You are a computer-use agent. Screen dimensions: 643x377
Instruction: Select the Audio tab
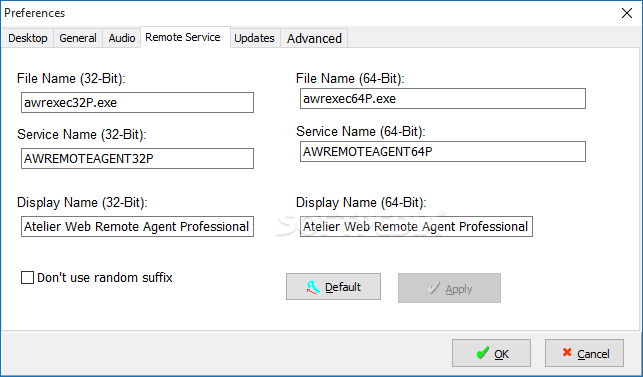(x=122, y=38)
